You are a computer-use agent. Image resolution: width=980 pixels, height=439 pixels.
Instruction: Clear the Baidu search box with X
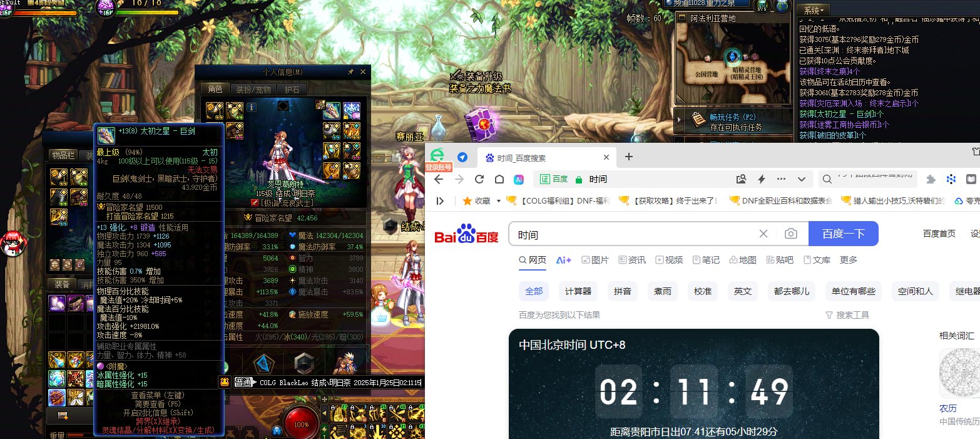point(763,234)
